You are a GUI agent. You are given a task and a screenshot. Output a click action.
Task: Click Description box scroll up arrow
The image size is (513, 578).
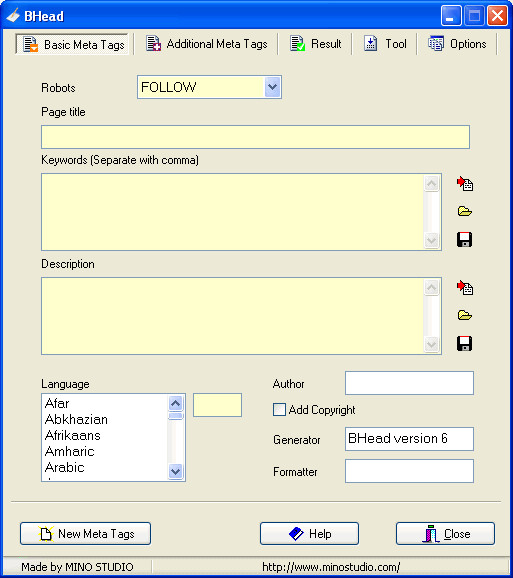click(x=432, y=288)
